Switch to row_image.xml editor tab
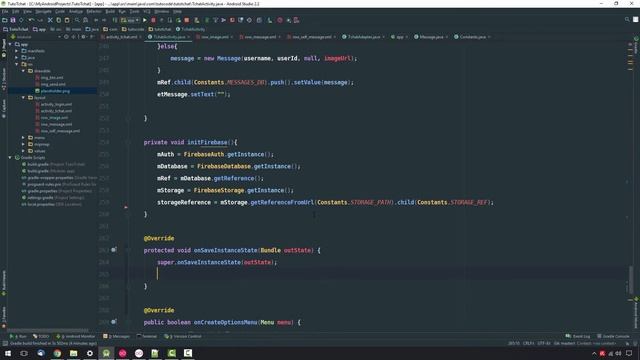The width and height of the screenshot is (640, 360). coord(215,37)
